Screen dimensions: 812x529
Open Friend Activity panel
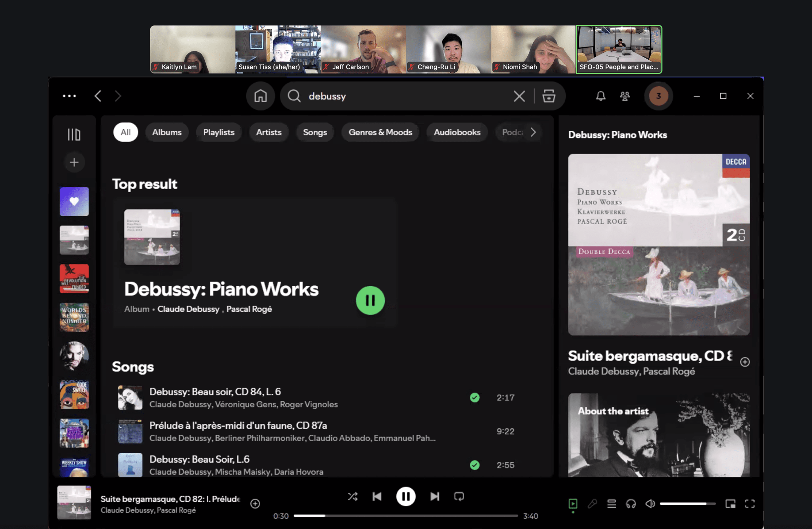[625, 96]
